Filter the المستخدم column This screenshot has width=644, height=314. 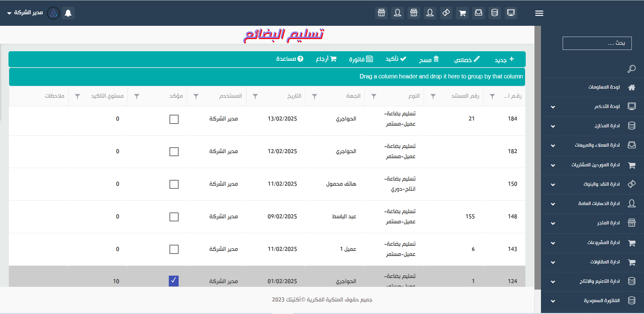click(196, 96)
